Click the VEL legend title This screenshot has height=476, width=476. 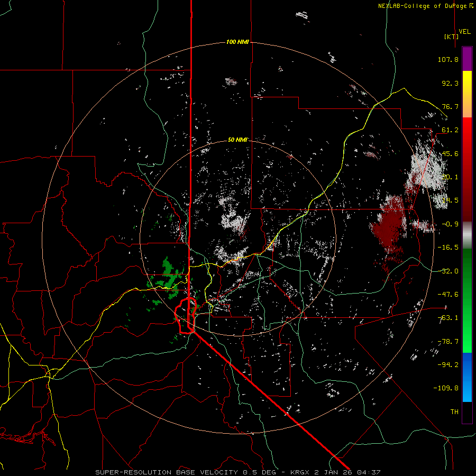pyautogui.click(x=465, y=31)
